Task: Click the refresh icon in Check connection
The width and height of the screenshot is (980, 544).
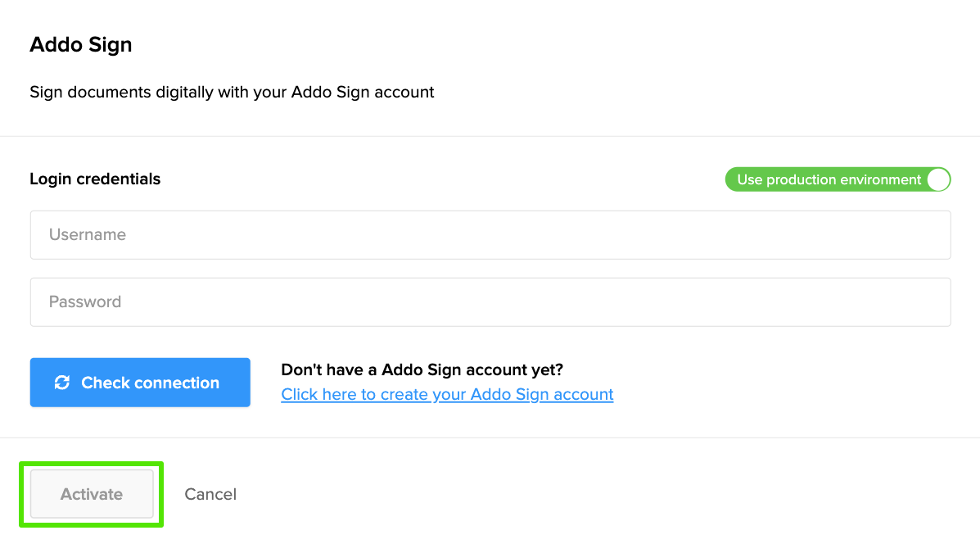Action: (x=63, y=382)
